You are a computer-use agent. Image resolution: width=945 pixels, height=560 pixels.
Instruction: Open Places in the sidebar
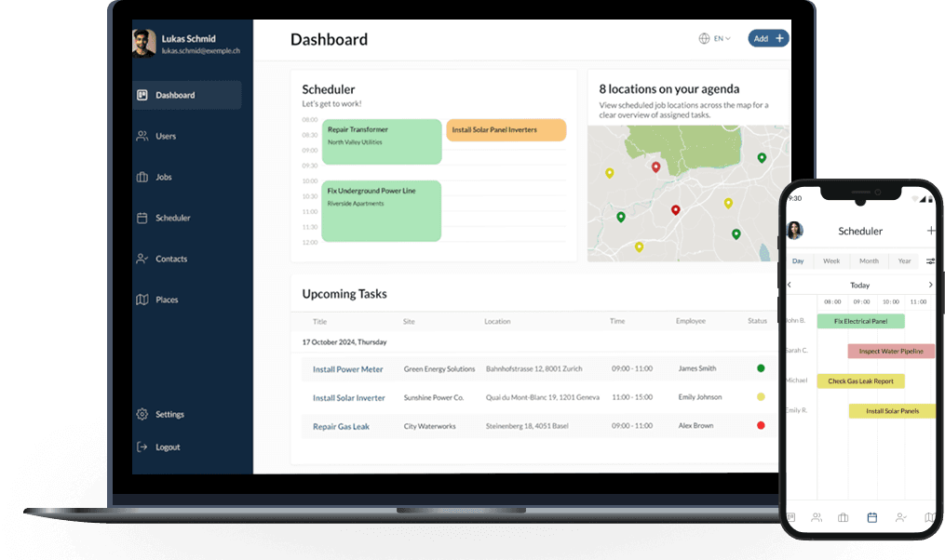(x=167, y=300)
